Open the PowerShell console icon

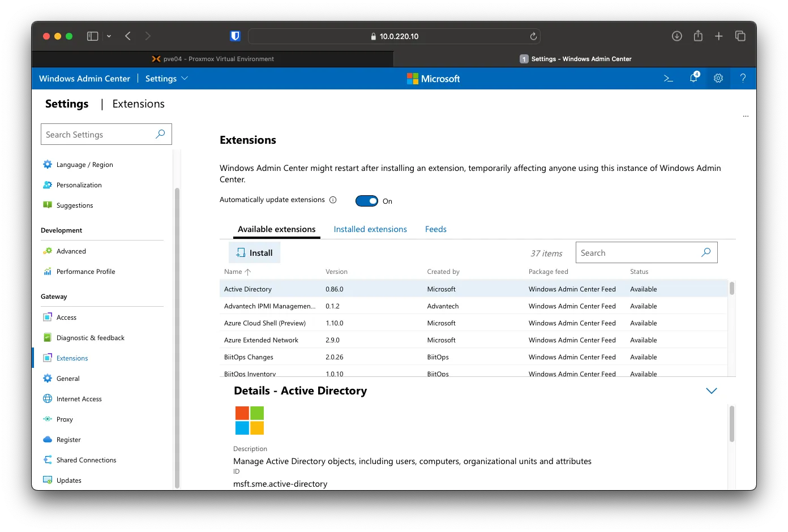[x=668, y=79]
